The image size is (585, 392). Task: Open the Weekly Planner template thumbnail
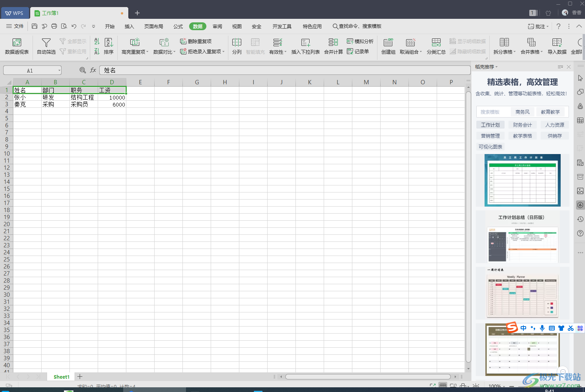click(x=522, y=293)
